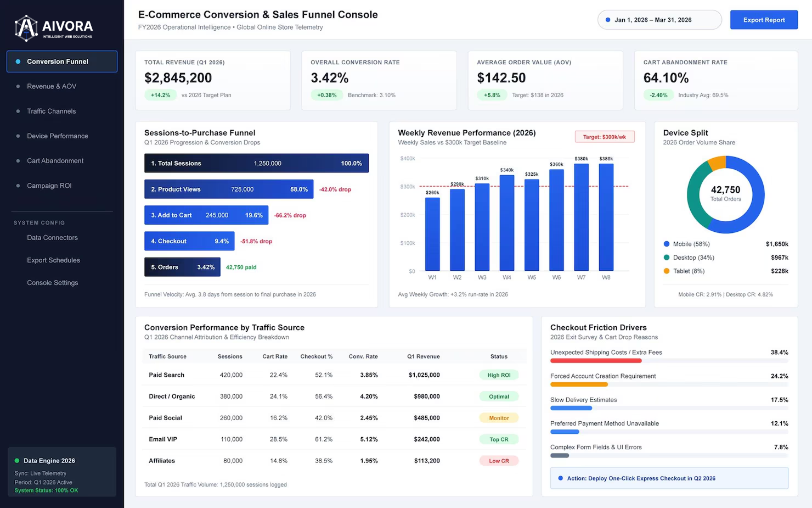
Task: Open Data Connectors under System Config
Action: 53,238
